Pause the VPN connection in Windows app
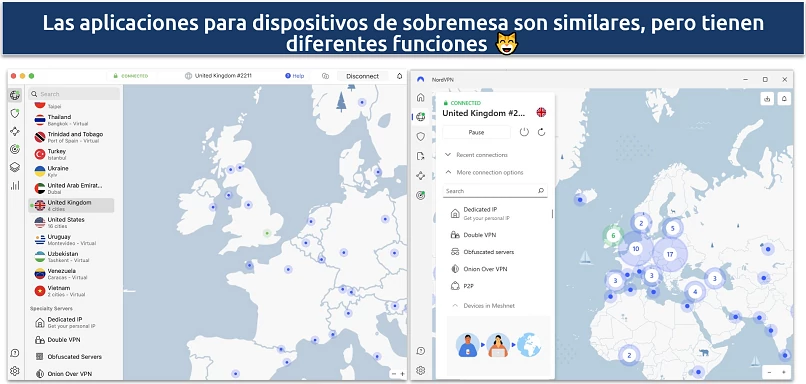Viewport: 806px width, 384px height. pos(476,132)
